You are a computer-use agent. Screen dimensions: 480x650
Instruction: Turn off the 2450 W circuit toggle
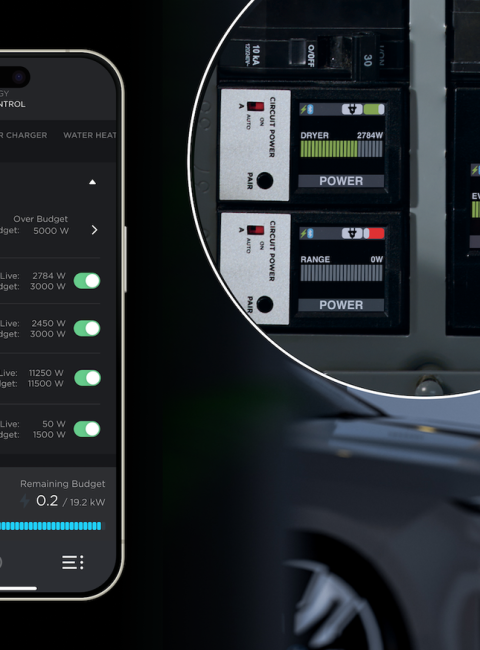tap(87, 328)
